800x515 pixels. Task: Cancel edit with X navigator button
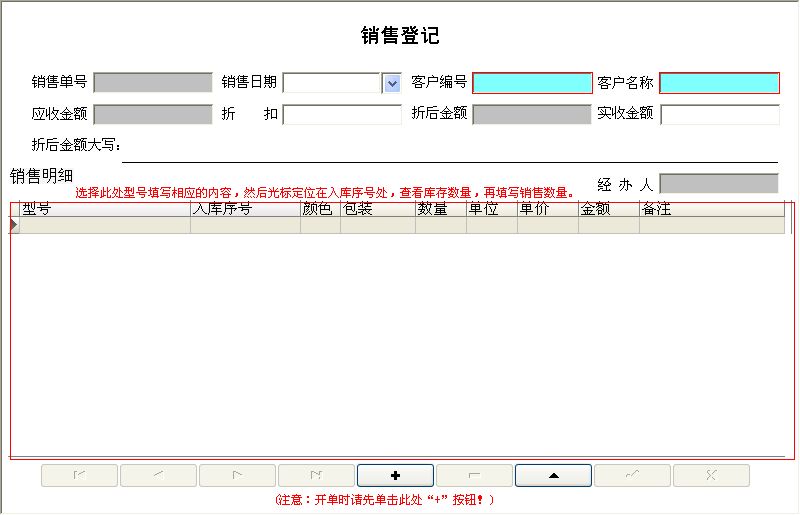coord(712,475)
